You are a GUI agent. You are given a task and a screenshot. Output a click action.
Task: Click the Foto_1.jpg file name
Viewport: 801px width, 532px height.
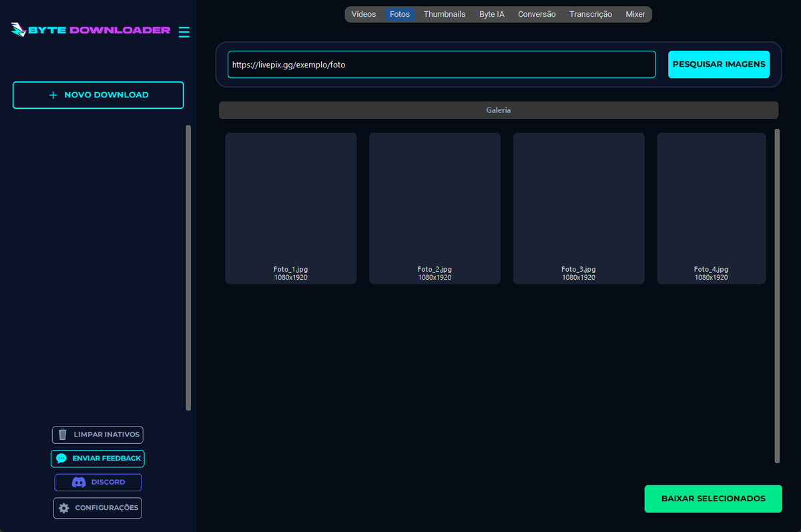[291, 270]
